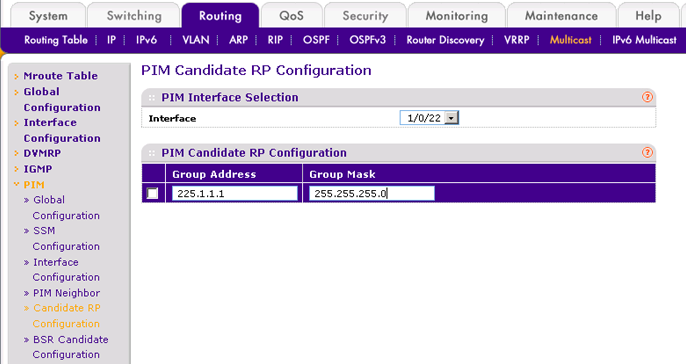Open the ARP submenu item
This screenshot has height=364, width=686.
pos(238,40)
